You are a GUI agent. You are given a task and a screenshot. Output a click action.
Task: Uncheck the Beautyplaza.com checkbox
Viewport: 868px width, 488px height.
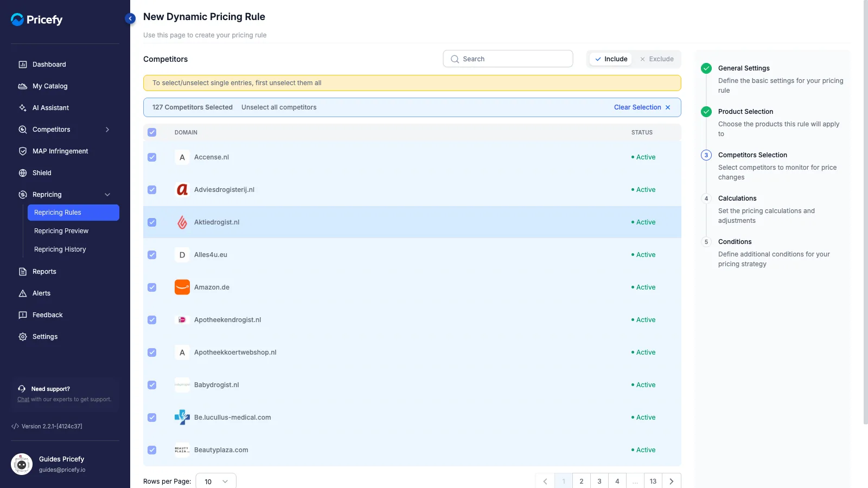[x=152, y=450]
